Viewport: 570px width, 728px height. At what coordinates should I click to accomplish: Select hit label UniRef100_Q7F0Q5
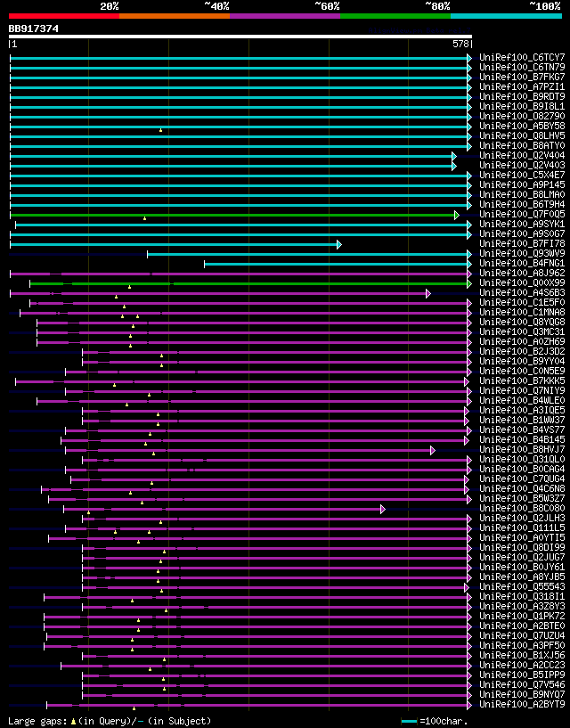(522, 214)
